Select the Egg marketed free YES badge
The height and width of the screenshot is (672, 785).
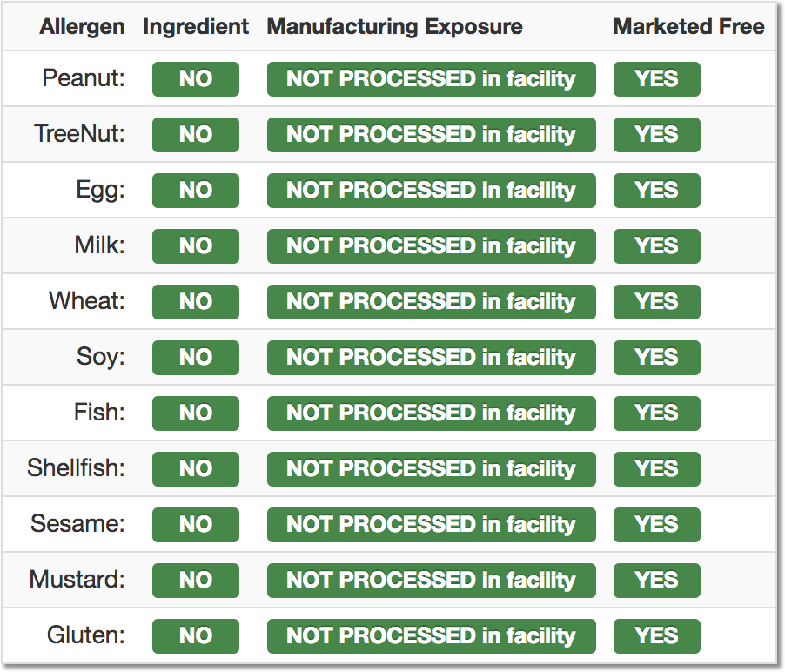657,191
